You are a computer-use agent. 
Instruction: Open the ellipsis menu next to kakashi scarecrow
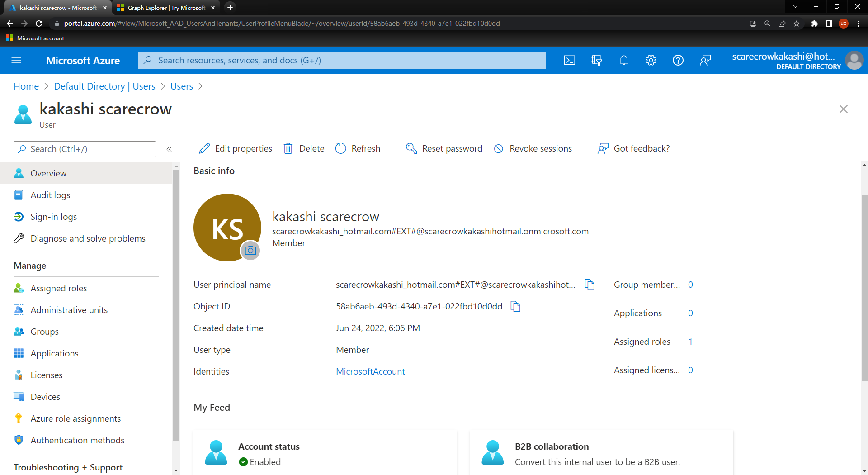coord(193,109)
